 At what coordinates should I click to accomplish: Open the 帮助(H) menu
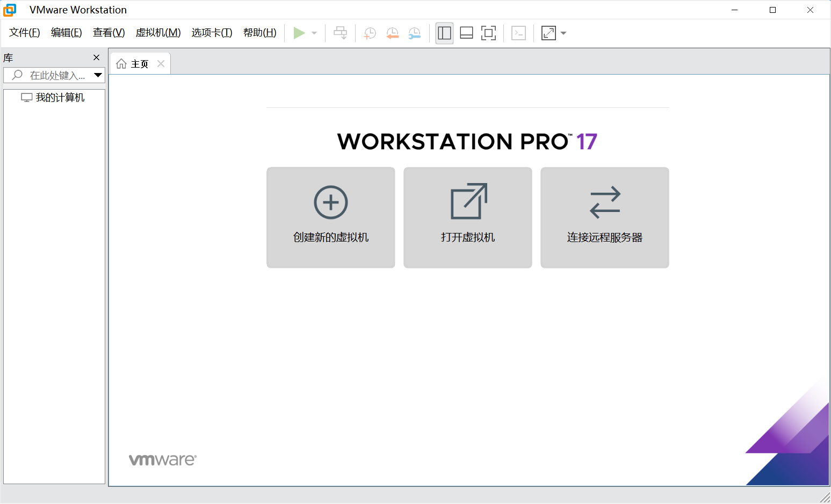click(x=259, y=32)
